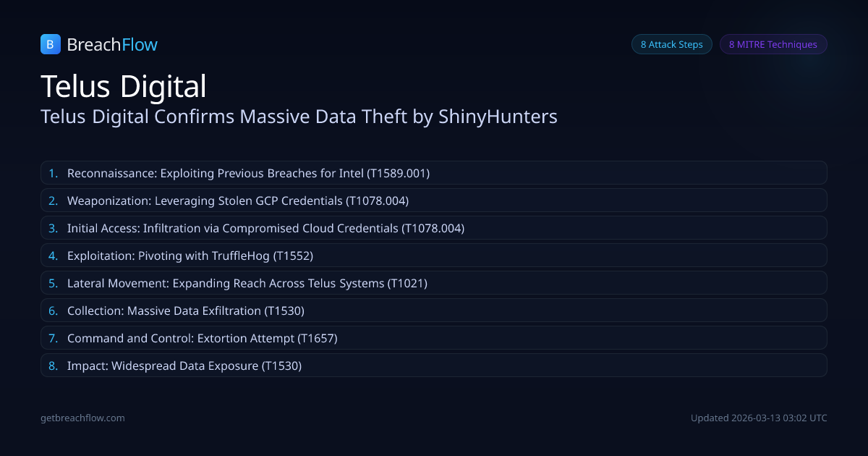Click the Telus Digital heading

[124, 86]
